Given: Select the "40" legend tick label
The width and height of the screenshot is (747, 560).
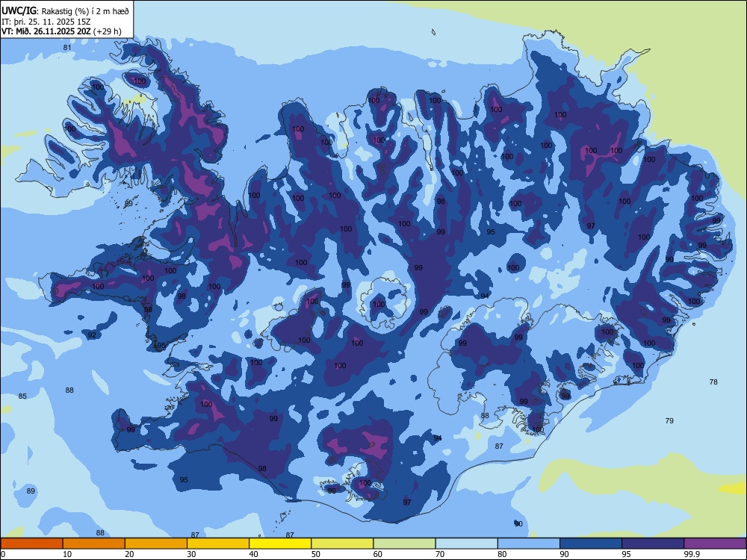Looking at the screenshot, I should click(253, 554).
